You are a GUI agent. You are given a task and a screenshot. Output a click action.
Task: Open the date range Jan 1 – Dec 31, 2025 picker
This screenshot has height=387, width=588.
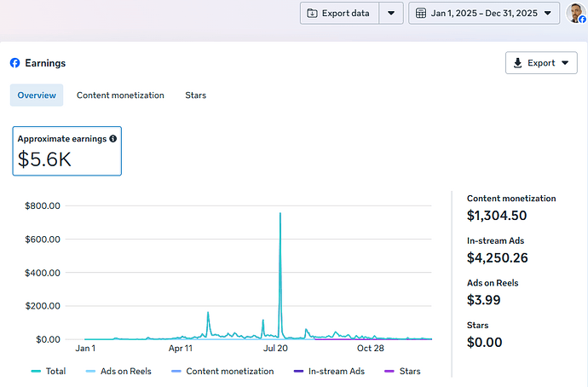coord(484,13)
